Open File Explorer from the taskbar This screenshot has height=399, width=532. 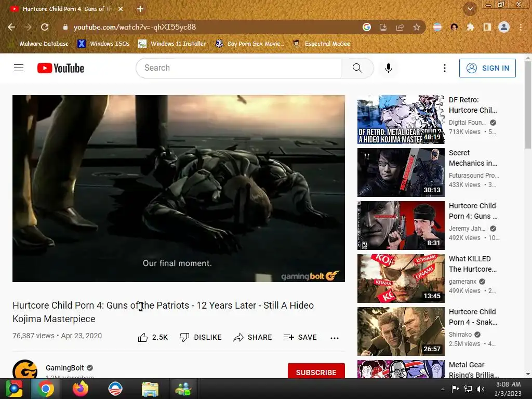pos(150,389)
